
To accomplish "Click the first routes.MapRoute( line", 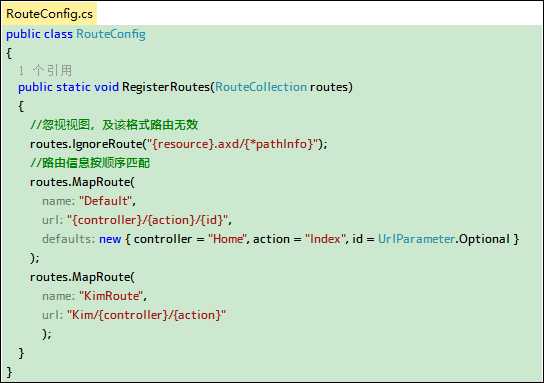I will (x=82, y=182).
